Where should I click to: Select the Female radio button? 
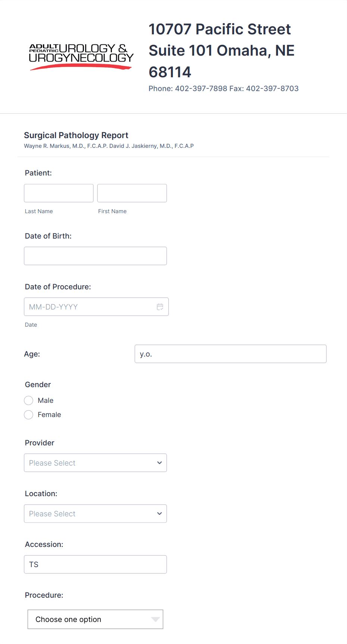pos(28,414)
